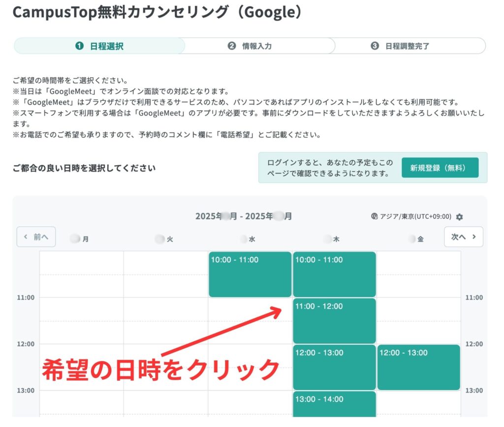Click the 月 (Monday) column header
Viewport: 504px width, 427px height.
tap(81, 240)
